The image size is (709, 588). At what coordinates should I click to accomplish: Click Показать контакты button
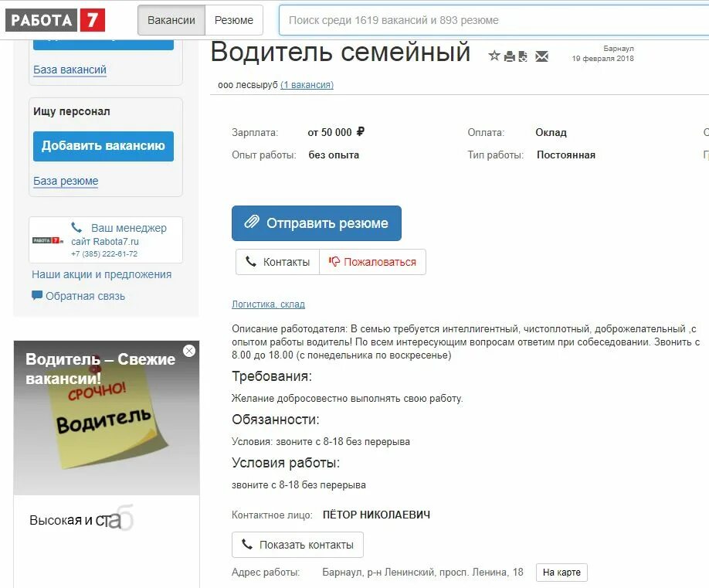click(297, 545)
